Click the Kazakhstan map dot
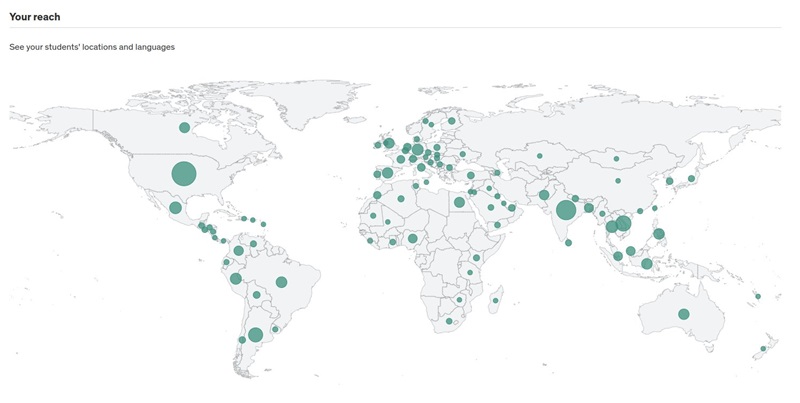The image size is (800, 403). (539, 156)
